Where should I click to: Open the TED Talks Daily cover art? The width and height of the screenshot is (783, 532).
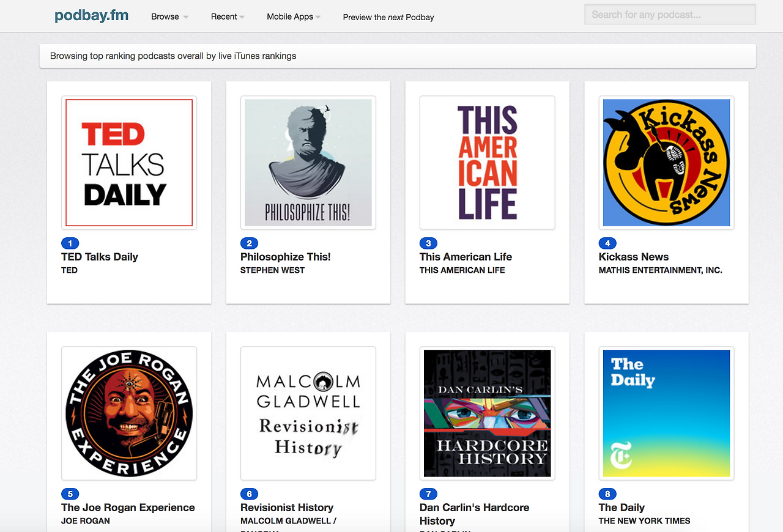click(129, 163)
